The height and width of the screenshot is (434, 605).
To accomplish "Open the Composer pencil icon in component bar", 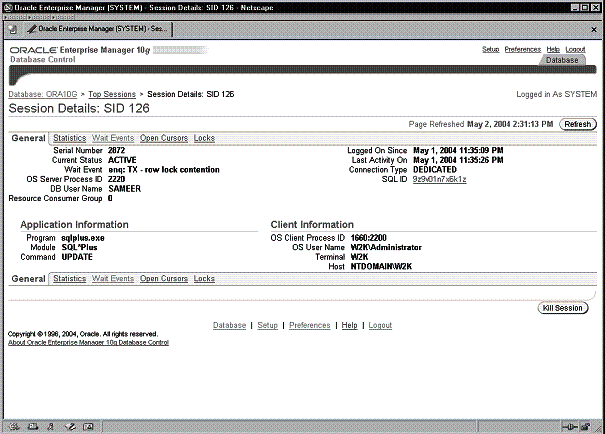I will [70, 427].
